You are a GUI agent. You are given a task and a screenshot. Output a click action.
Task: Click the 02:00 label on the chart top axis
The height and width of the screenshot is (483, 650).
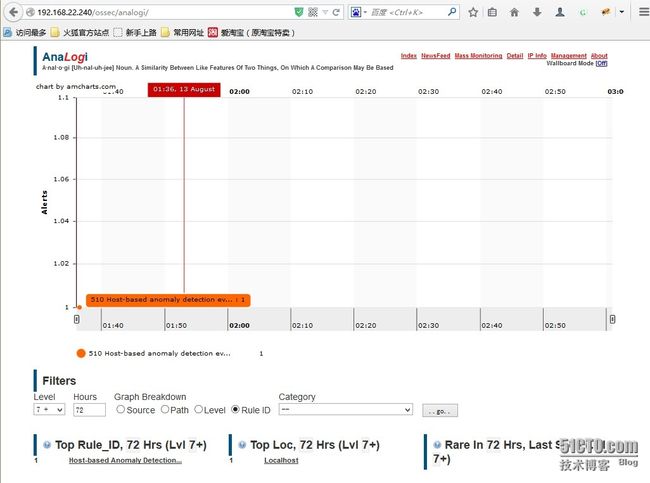(x=240, y=92)
